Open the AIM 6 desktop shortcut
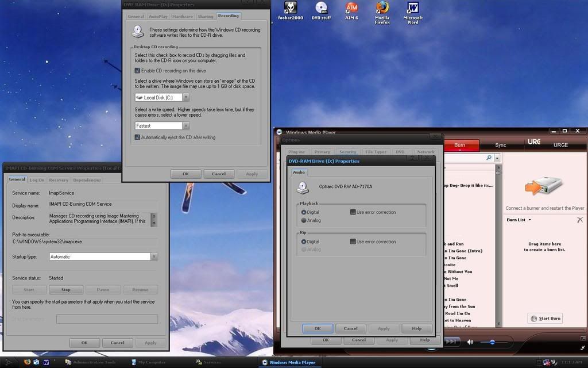The width and height of the screenshot is (588, 368). (351, 8)
